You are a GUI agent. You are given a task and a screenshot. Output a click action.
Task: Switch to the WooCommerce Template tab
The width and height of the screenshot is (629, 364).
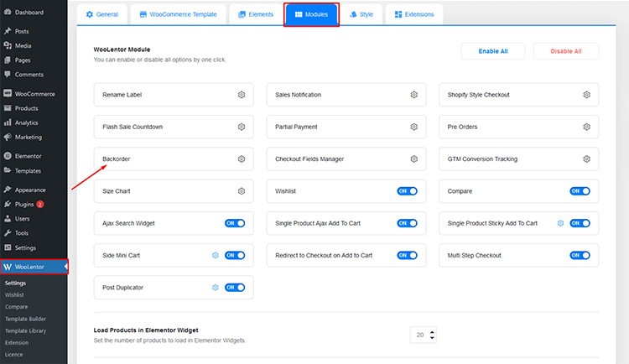tap(178, 14)
